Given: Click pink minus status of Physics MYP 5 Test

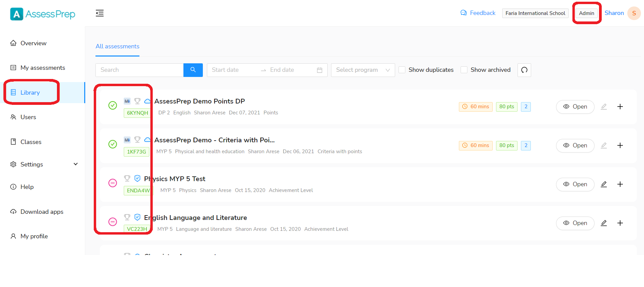Looking at the screenshot, I should tap(113, 183).
